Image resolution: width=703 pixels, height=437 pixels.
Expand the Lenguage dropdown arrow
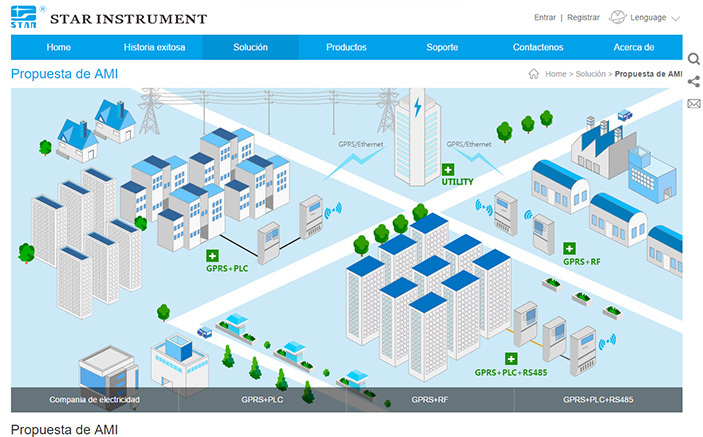(676, 18)
